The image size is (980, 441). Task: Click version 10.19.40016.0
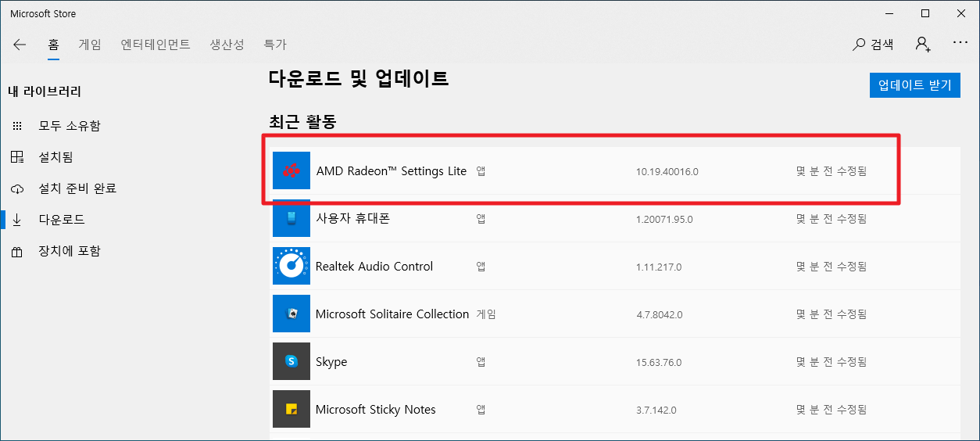pos(667,171)
